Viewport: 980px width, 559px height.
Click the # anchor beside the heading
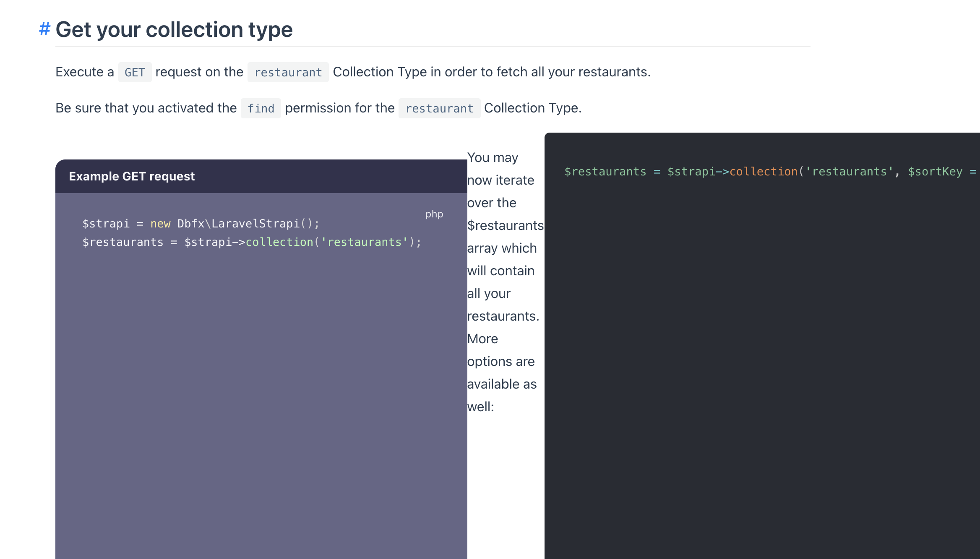pyautogui.click(x=44, y=29)
